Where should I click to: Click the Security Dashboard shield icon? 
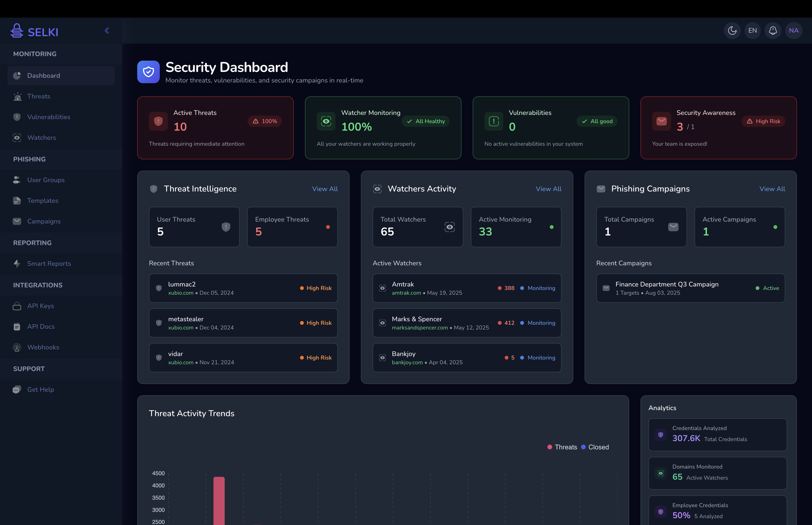point(148,72)
